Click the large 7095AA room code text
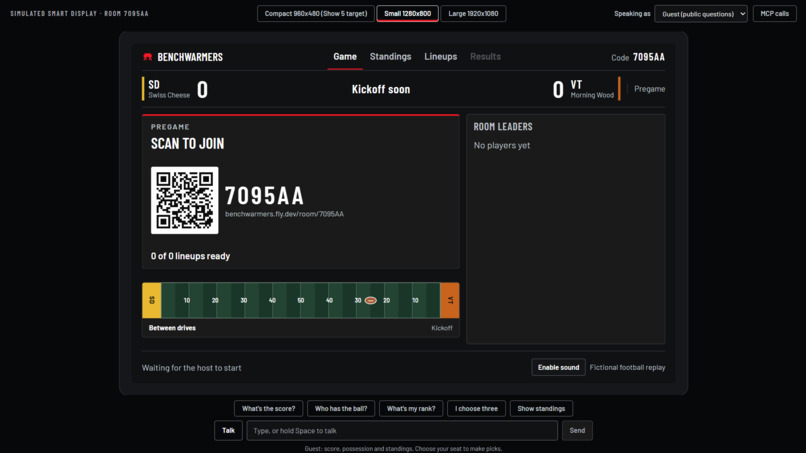The height and width of the screenshot is (453, 806). tap(264, 196)
